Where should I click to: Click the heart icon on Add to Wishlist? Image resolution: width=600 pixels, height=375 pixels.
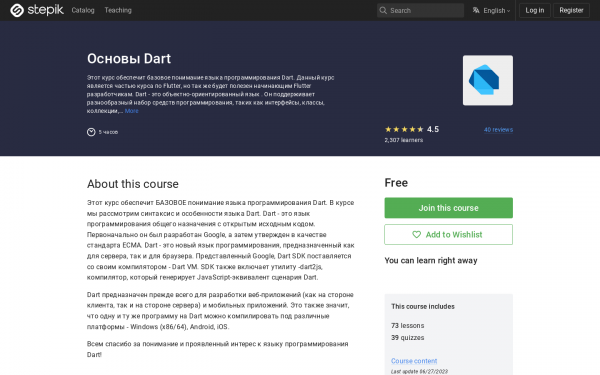[x=416, y=235]
